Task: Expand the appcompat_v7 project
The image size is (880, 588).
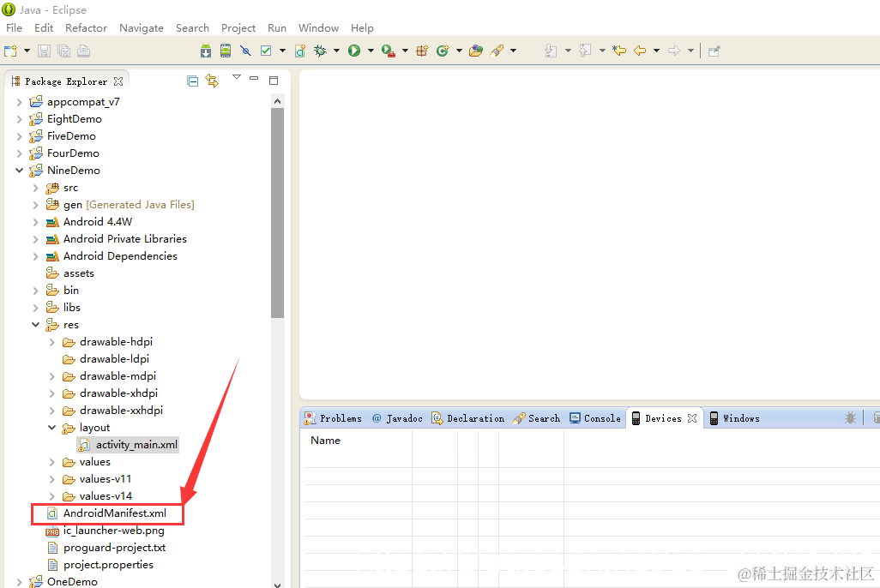Action: click(19, 102)
